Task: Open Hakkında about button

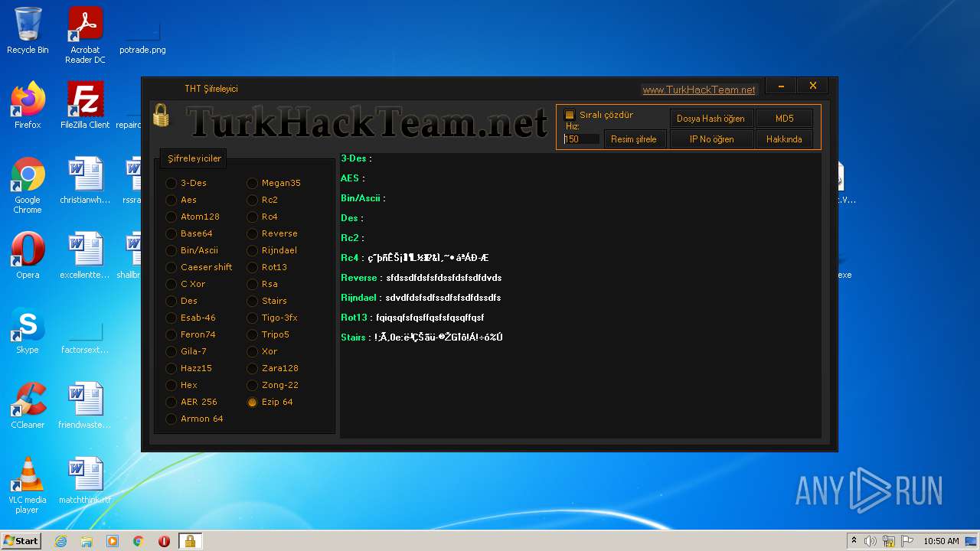Action: coord(784,139)
